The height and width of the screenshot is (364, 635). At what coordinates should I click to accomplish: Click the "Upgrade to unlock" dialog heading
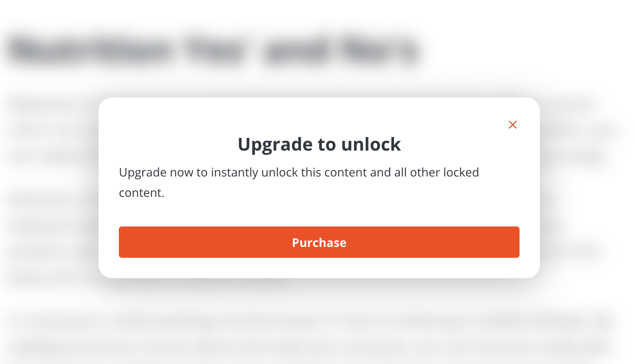pyautogui.click(x=319, y=145)
